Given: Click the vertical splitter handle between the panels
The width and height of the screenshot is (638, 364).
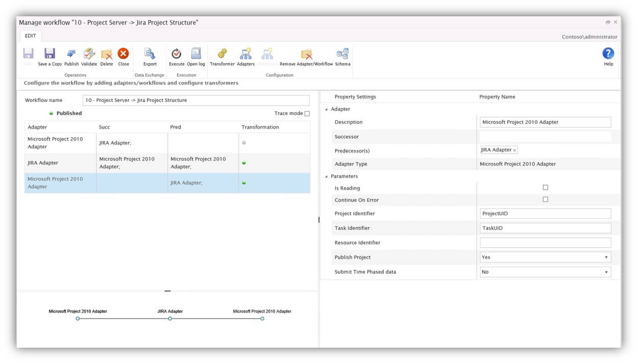Looking at the screenshot, I should tap(319, 220).
